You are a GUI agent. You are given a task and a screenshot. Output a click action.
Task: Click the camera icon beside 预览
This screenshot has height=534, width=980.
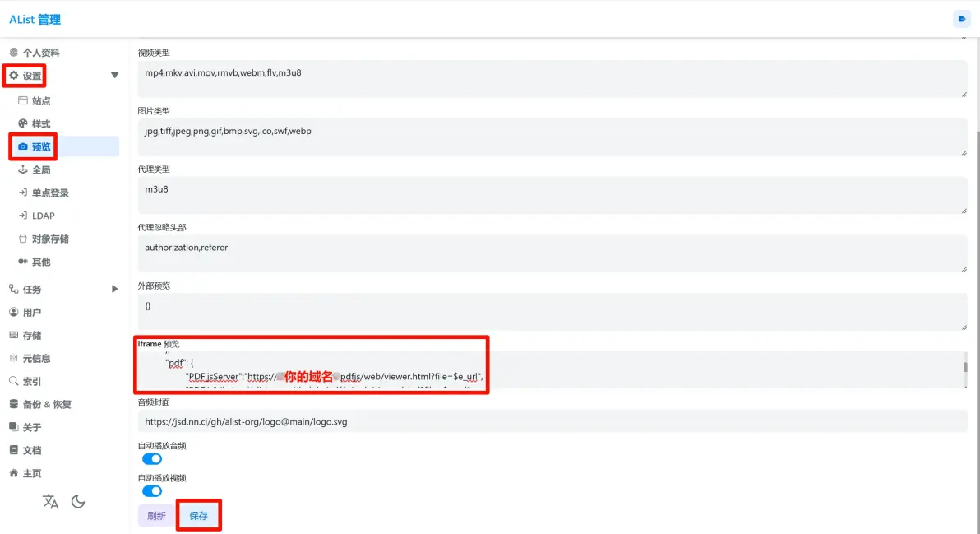[x=23, y=146]
